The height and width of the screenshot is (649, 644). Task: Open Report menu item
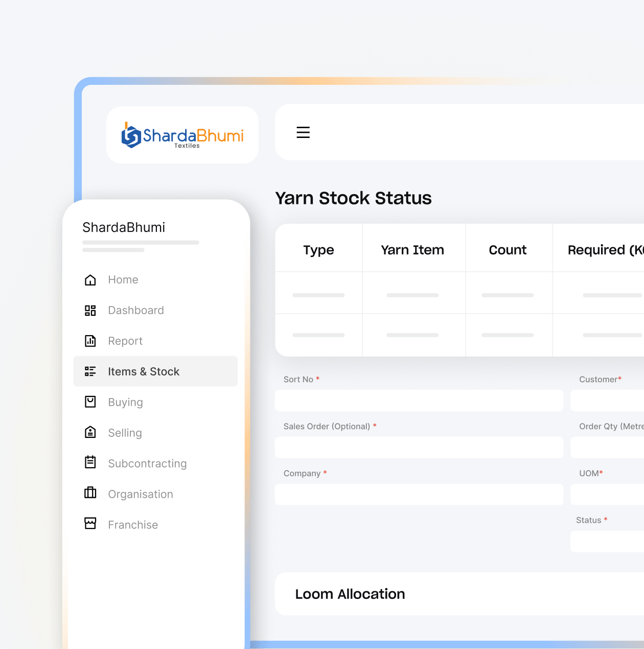pos(155,341)
